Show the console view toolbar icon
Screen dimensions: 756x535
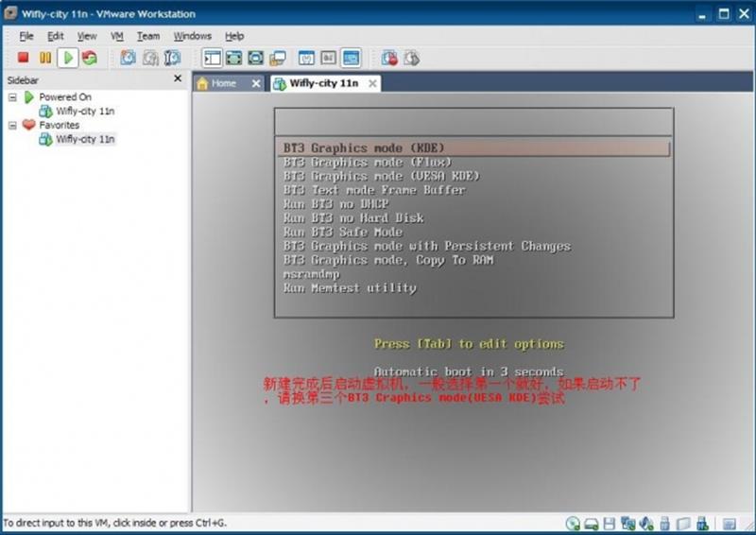point(351,58)
